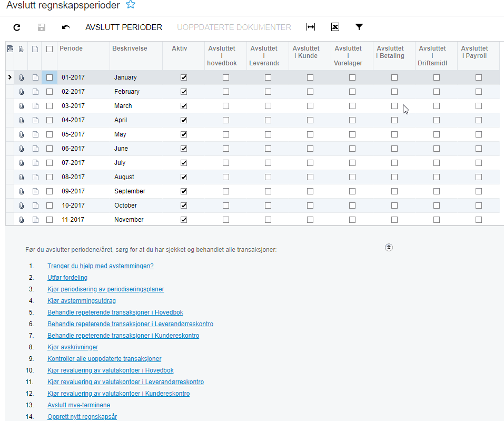Open Kjør revaluering av valutakontoer i Hovedbok link
The width and height of the screenshot is (504, 421).
[111, 370]
